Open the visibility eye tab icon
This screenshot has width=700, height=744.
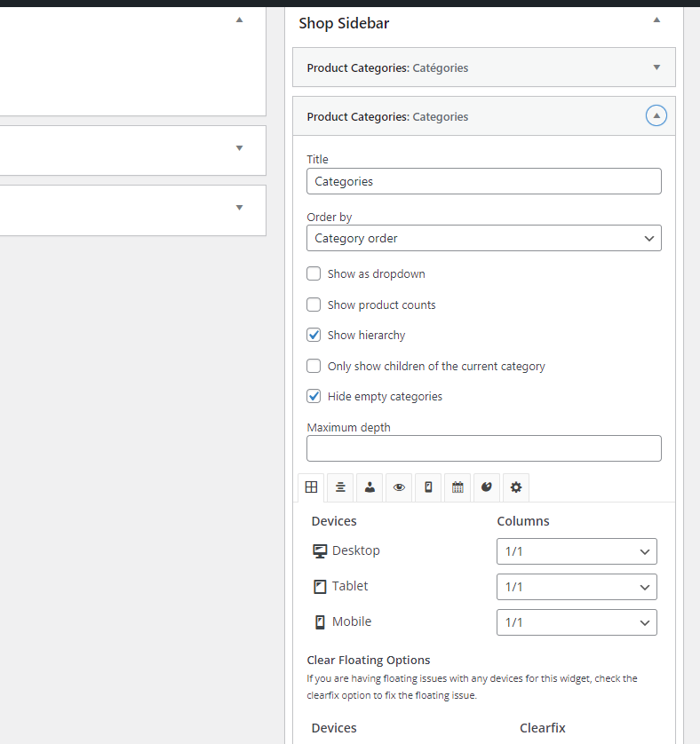pos(399,487)
